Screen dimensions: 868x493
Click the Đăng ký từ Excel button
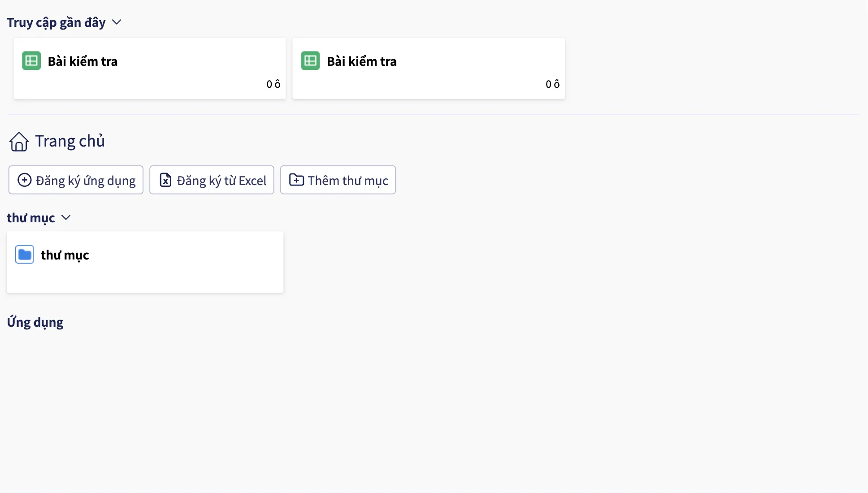212,180
